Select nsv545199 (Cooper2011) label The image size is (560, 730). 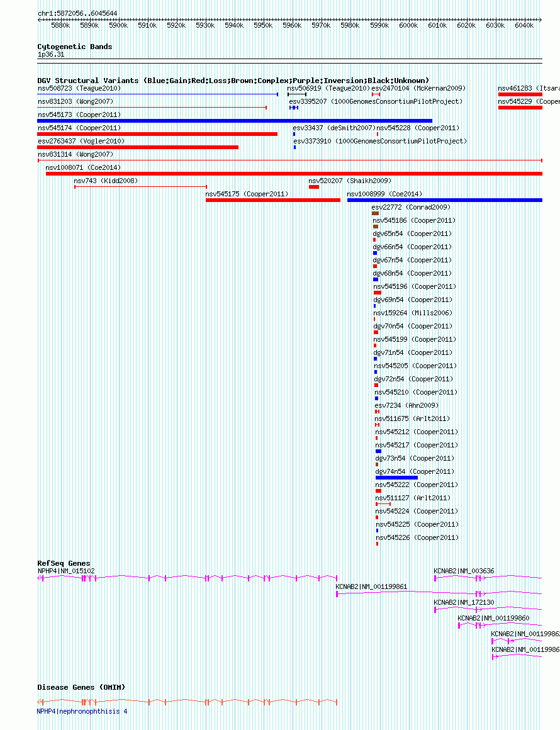click(415, 339)
